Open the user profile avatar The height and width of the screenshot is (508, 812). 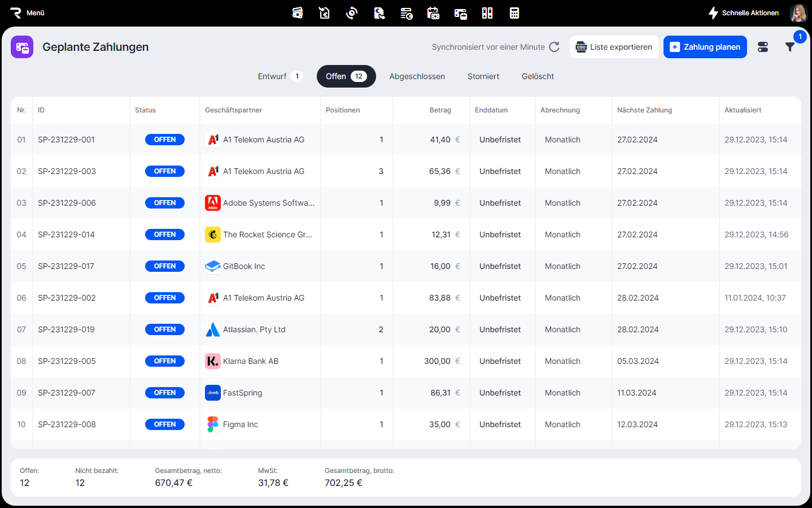pos(798,13)
